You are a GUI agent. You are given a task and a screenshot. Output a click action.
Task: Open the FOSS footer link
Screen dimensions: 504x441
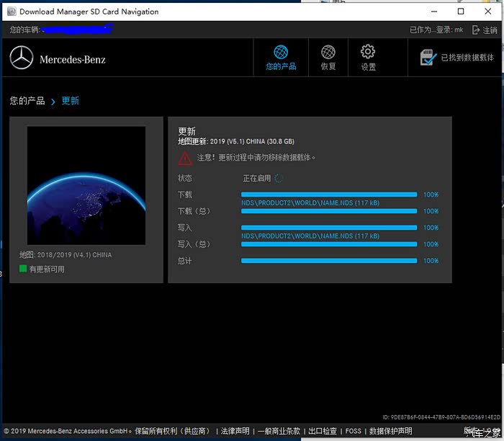point(353,431)
